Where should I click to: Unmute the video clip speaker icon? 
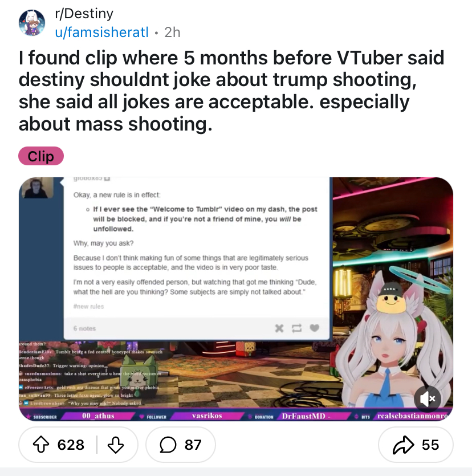click(428, 398)
